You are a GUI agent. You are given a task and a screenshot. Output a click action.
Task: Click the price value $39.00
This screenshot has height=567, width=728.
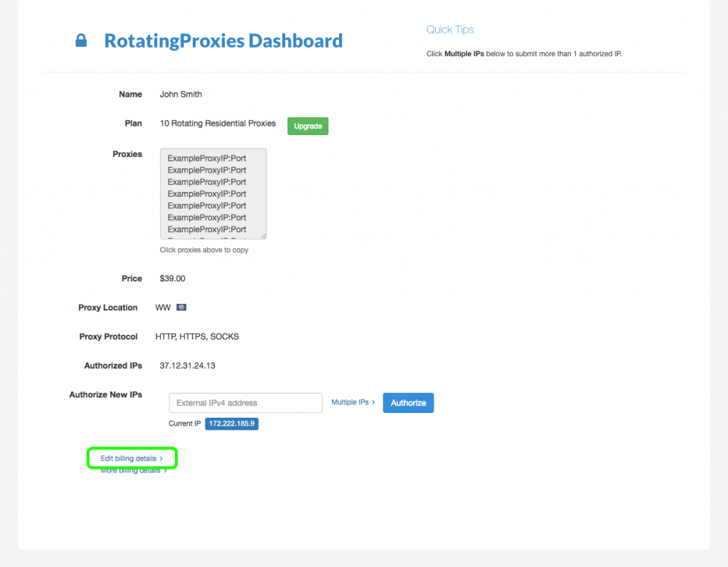(x=172, y=279)
